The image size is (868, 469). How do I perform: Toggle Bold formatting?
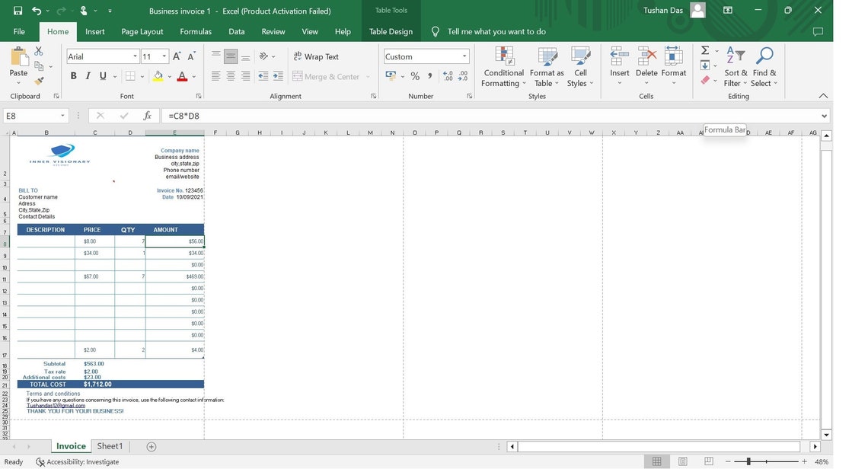[x=74, y=76]
